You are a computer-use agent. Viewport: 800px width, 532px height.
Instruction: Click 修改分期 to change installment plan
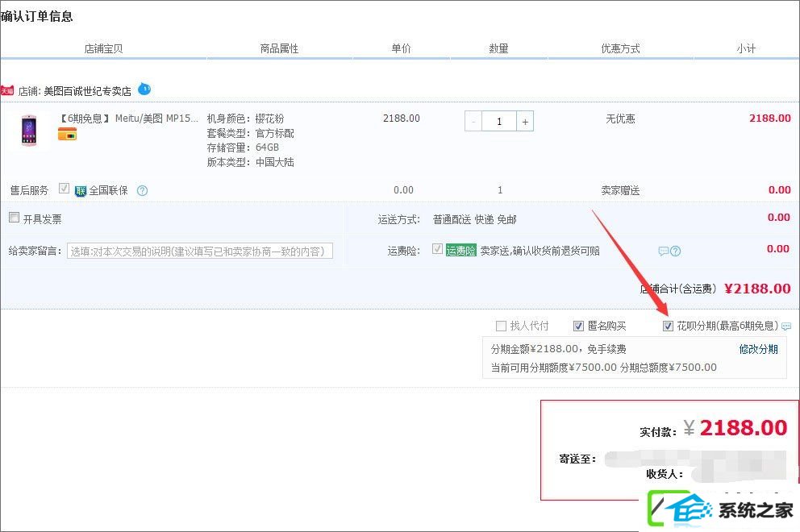[x=758, y=349]
